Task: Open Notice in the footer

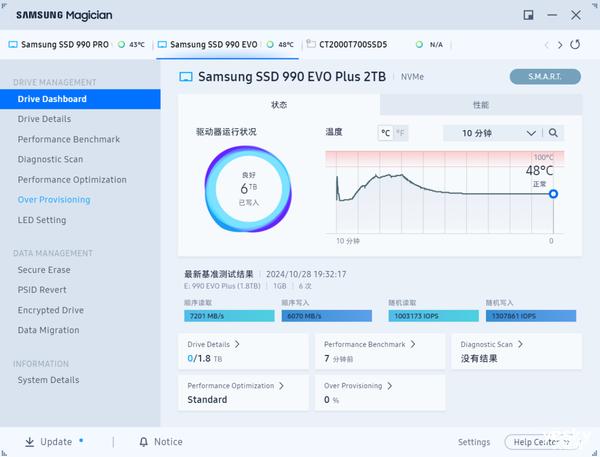Action: pos(161,442)
